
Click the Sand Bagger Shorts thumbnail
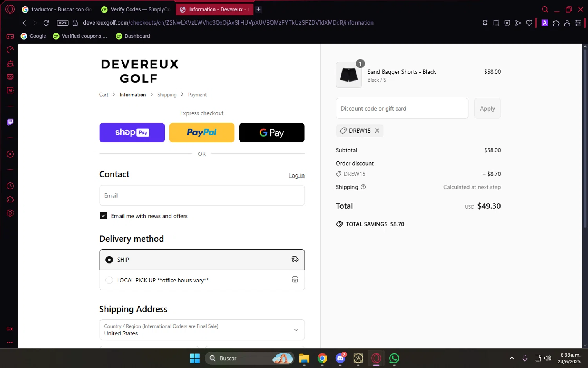349,75
